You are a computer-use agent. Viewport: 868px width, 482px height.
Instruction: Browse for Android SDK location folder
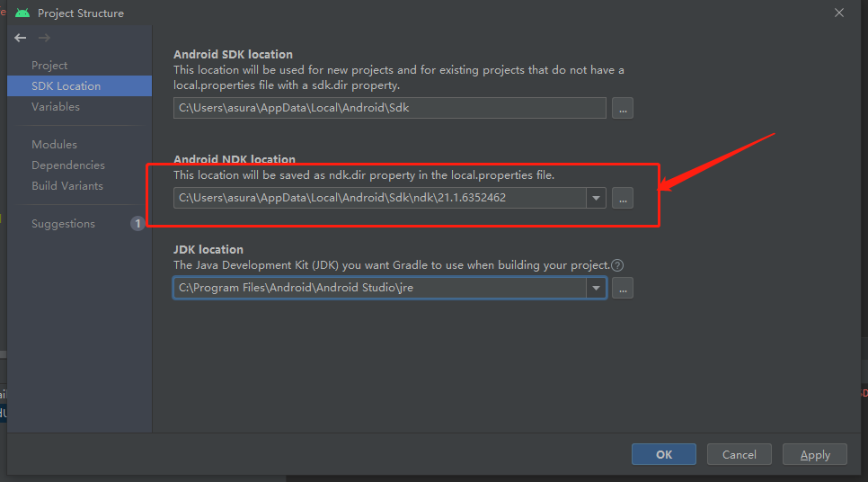(623, 108)
